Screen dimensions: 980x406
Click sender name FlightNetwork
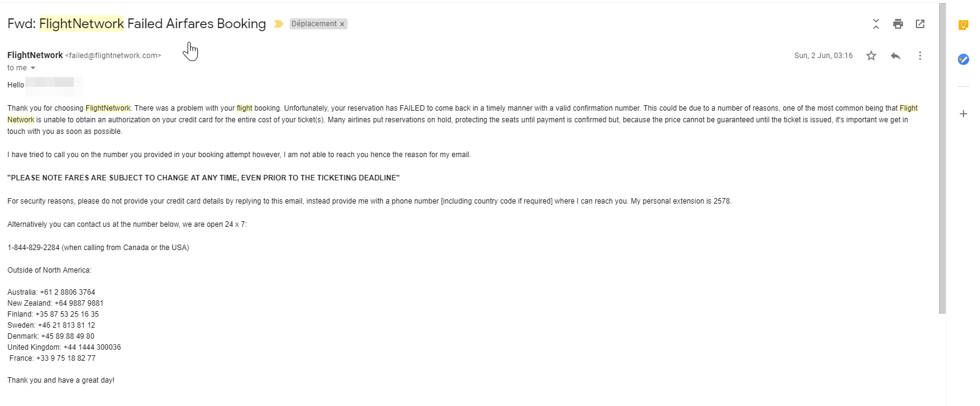tap(35, 55)
